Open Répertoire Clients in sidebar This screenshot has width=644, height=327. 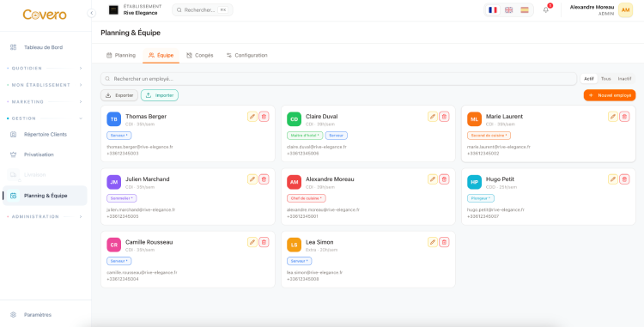pos(45,134)
